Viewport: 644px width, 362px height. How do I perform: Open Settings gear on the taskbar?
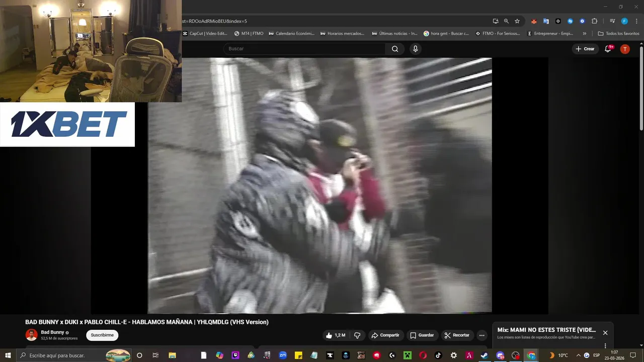pos(454,355)
